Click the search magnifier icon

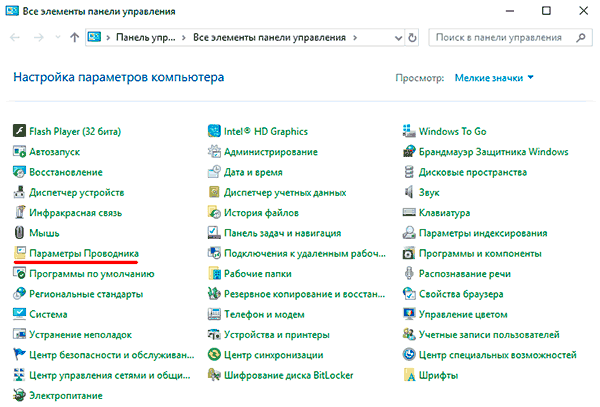(x=581, y=37)
